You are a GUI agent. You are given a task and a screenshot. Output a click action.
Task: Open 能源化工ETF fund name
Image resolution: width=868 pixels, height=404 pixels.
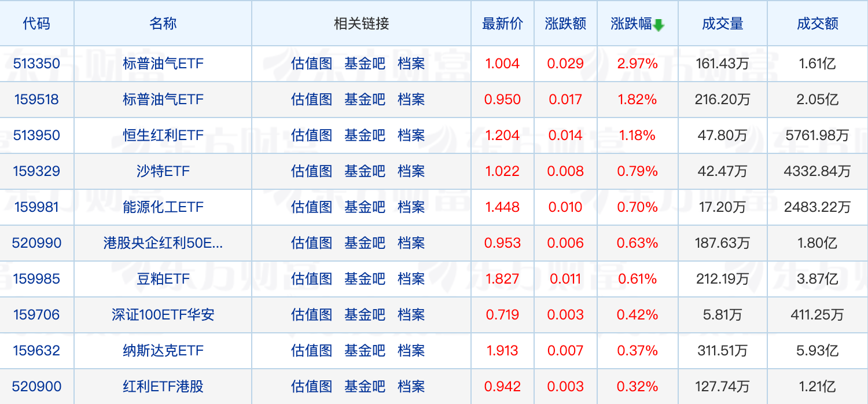(163, 207)
